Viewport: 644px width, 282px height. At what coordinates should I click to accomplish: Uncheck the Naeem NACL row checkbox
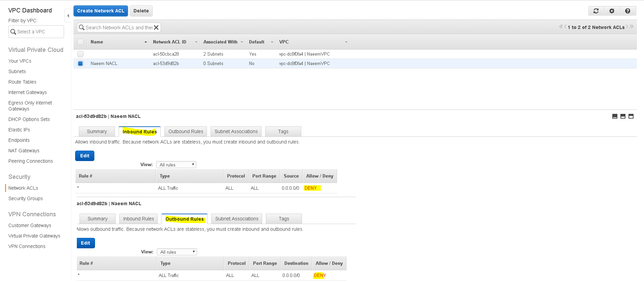pos(81,63)
